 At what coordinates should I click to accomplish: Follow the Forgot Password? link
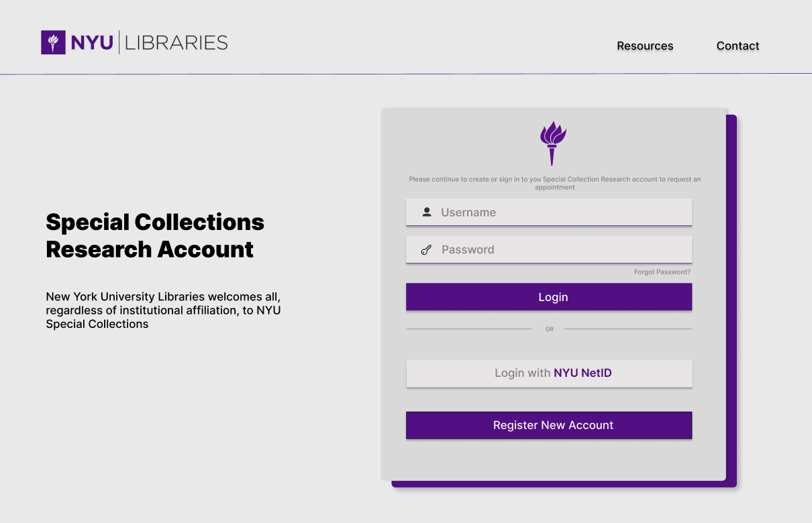pyautogui.click(x=662, y=272)
